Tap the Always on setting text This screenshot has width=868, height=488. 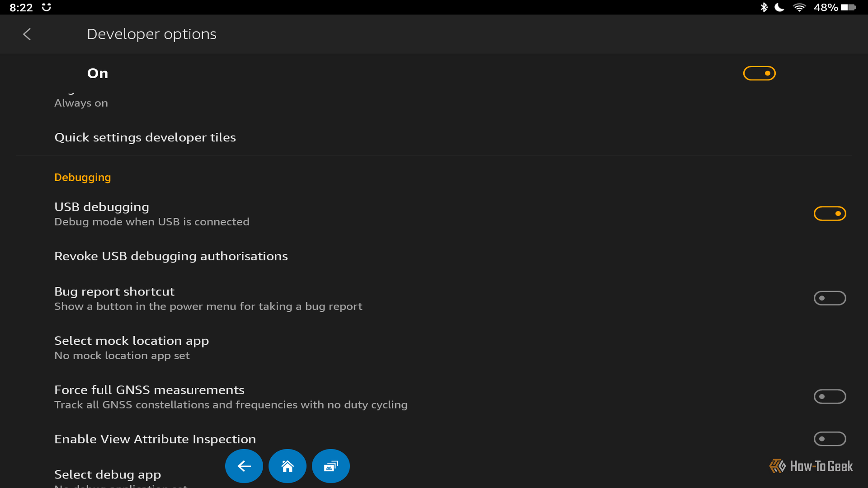(x=81, y=103)
